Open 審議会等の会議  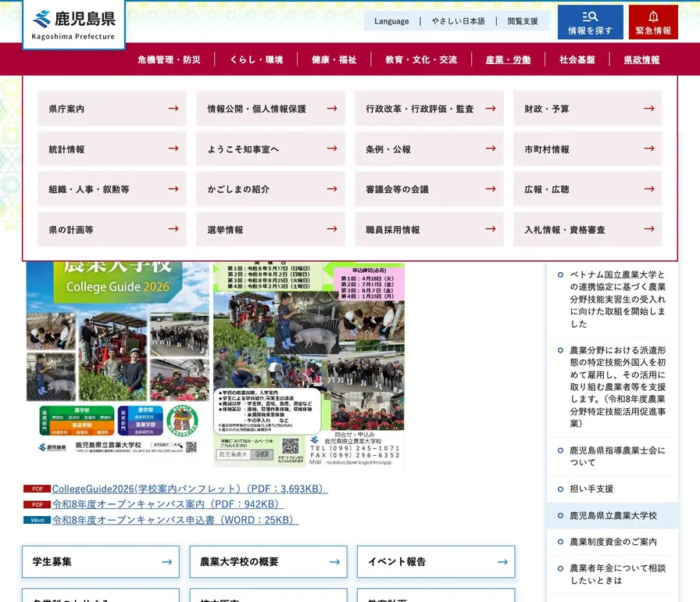click(x=429, y=189)
